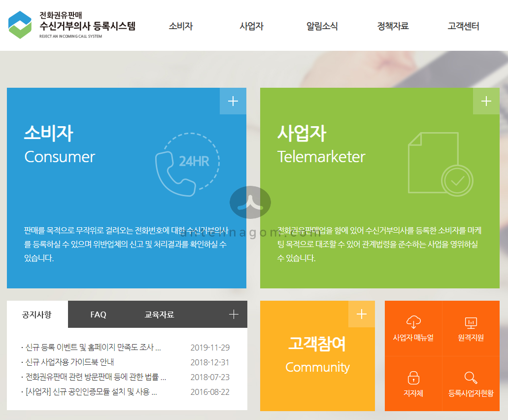Click the 사업자 Telemarketer heading
This screenshot has height=420, width=508.
pos(321,144)
